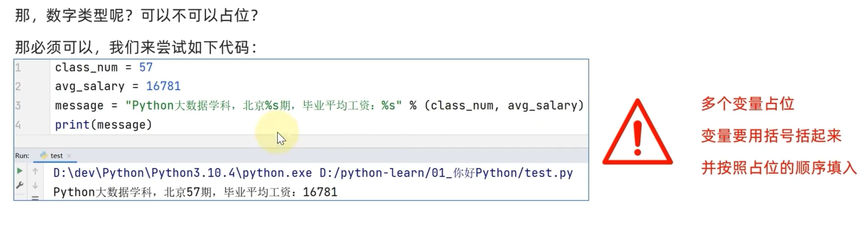Click line number 3 in the gutter
The image size is (868, 229).
[18, 105]
